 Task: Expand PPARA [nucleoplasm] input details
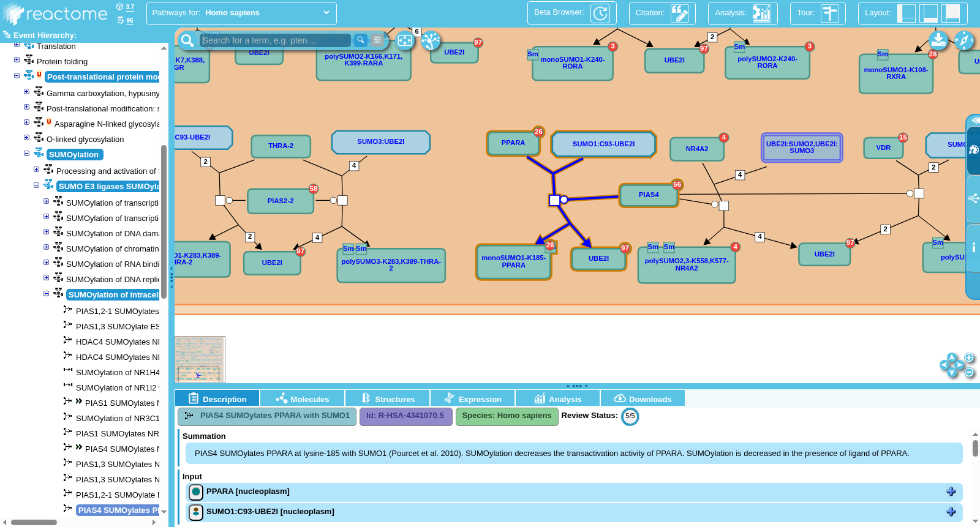click(x=951, y=491)
